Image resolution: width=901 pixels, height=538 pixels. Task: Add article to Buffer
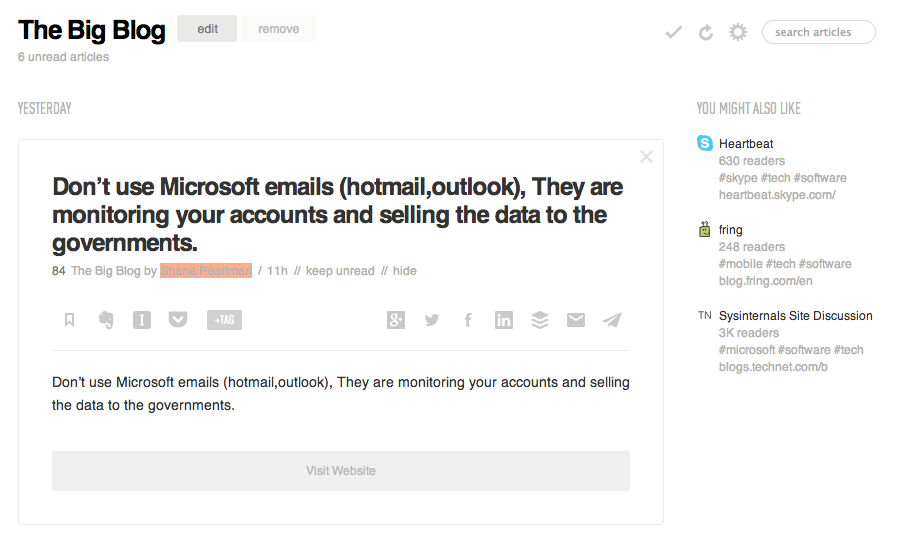click(540, 320)
